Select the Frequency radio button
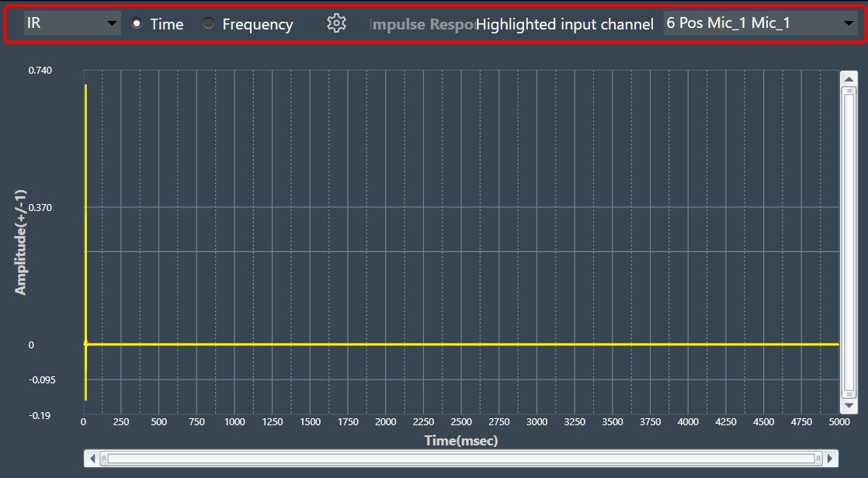This screenshot has height=478, width=868. (208, 24)
